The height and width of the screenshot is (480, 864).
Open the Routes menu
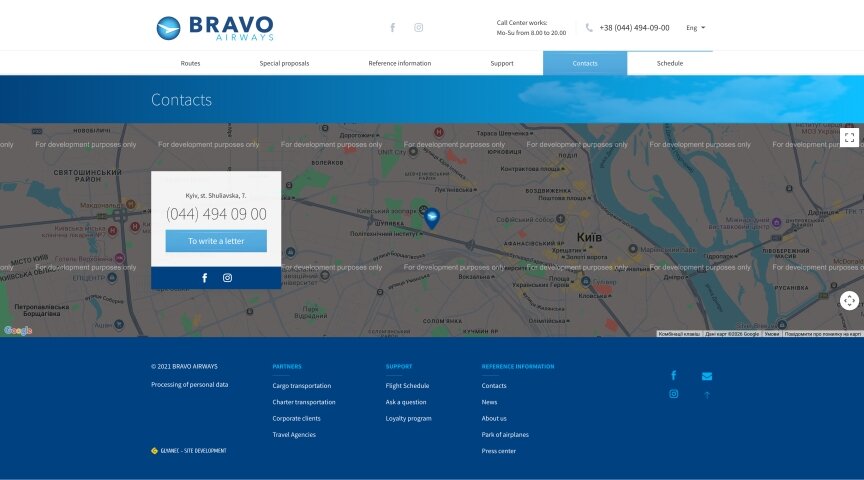click(190, 63)
